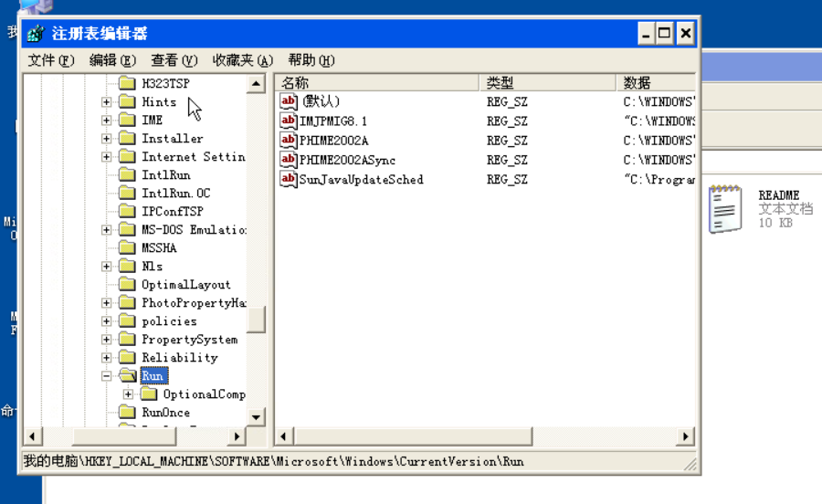Click the Registry Editor title bar icon
This screenshot has width=822, height=504.
[36, 34]
